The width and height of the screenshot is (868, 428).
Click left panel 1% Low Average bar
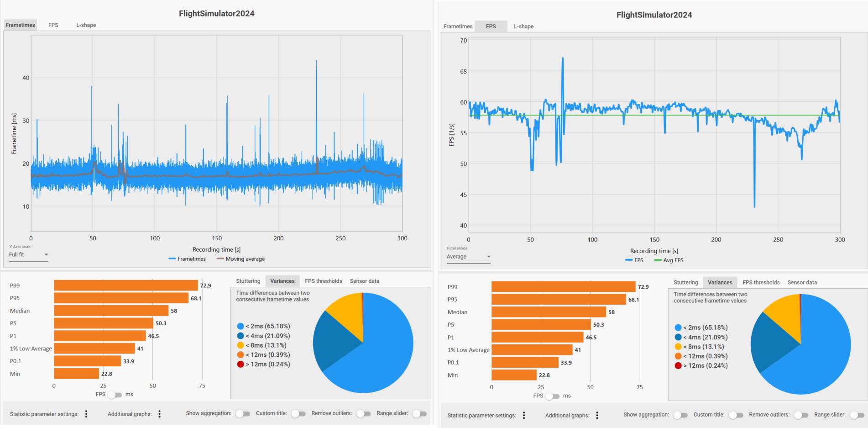(x=94, y=349)
